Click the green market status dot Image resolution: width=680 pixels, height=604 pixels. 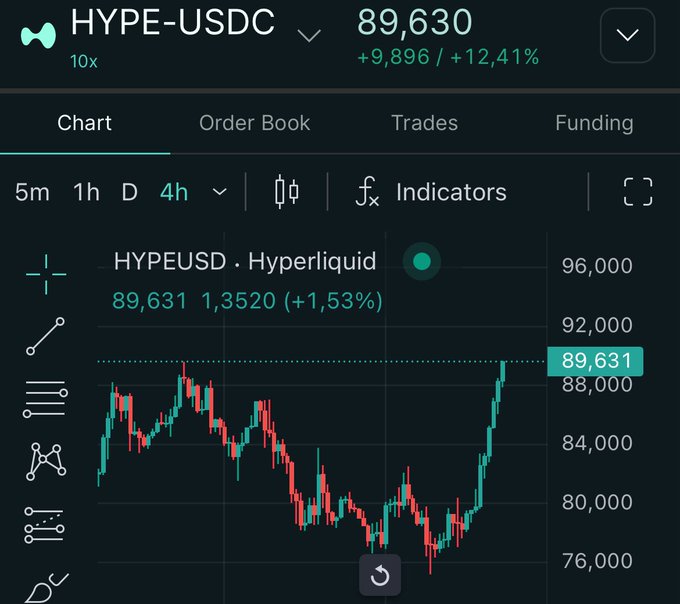click(422, 261)
